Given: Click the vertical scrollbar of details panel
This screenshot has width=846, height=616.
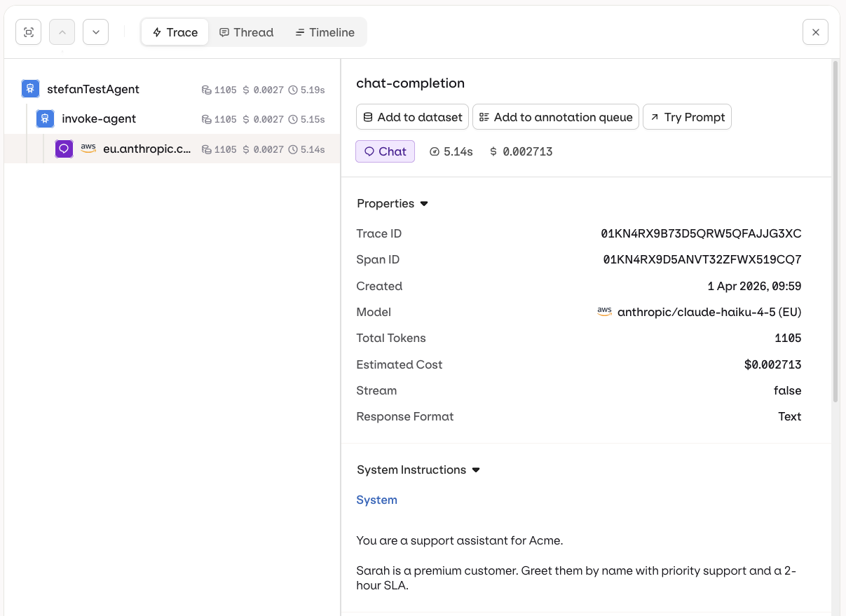Looking at the screenshot, I should pos(835,231).
